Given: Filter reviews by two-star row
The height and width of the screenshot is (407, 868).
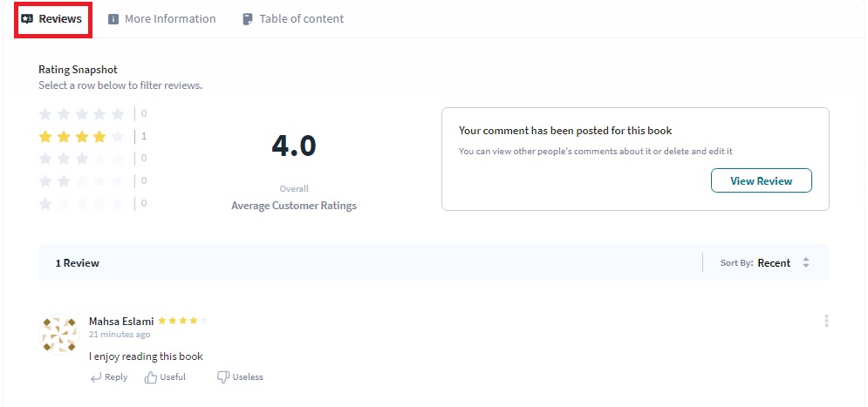Looking at the screenshot, I should [84, 181].
